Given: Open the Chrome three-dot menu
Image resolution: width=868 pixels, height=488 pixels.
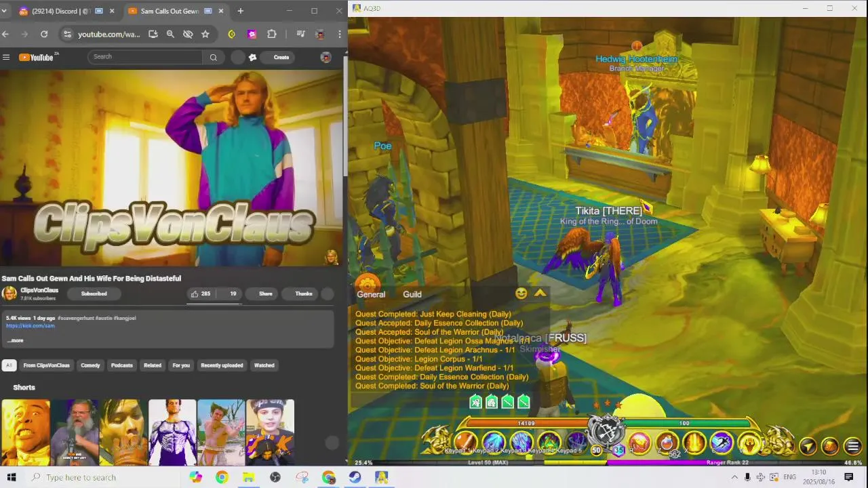Looking at the screenshot, I should click(x=340, y=34).
